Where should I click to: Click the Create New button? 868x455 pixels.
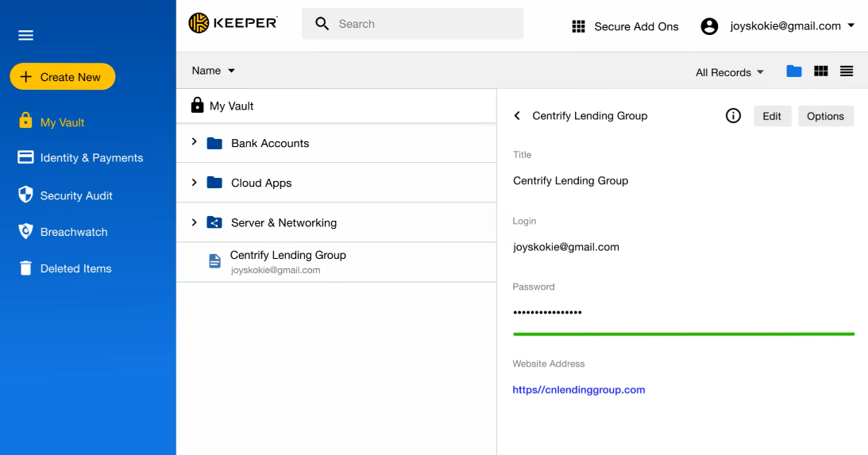click(63, 77)
